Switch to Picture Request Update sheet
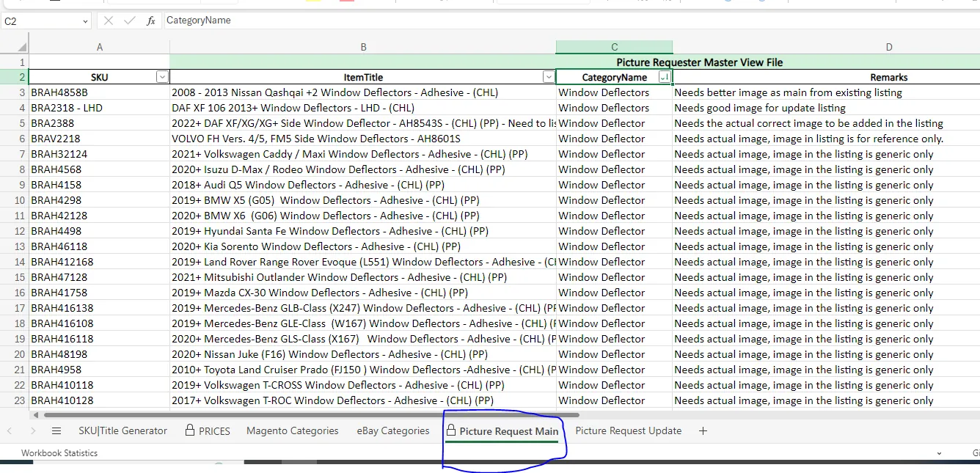 tap(629, 430)
